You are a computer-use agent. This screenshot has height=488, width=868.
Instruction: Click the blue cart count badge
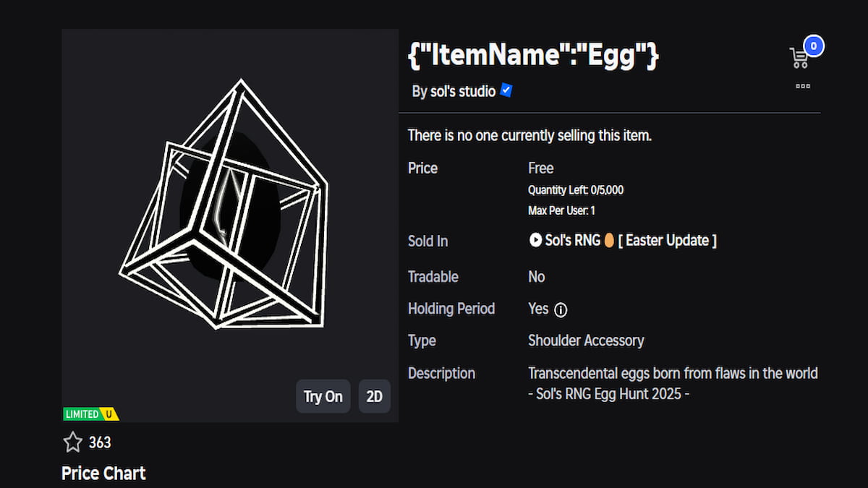pos(813,46)
